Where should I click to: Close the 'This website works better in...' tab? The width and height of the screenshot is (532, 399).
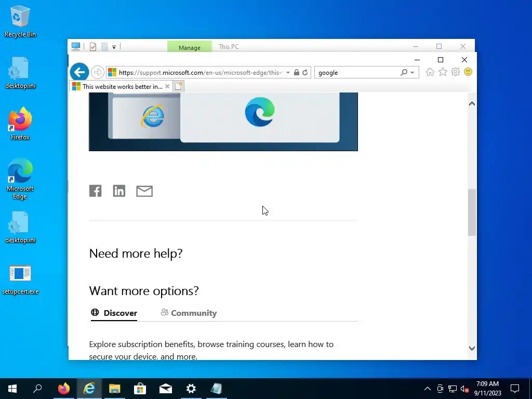pos(167,86)
